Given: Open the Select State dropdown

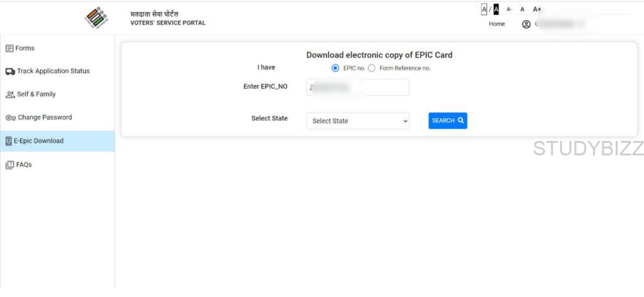Looking at the screenshot, I should click(x=357, y=121).
